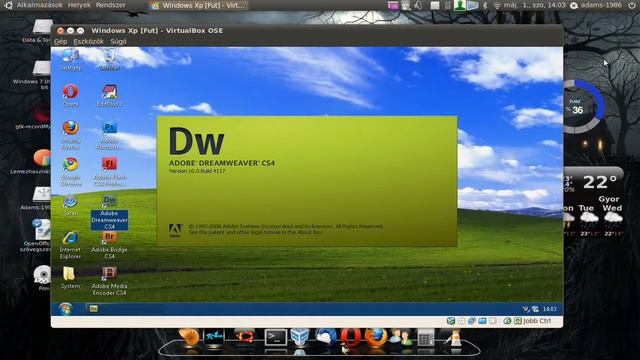
Task: Click the XP system tray clock
Action: tap(549, 309)
